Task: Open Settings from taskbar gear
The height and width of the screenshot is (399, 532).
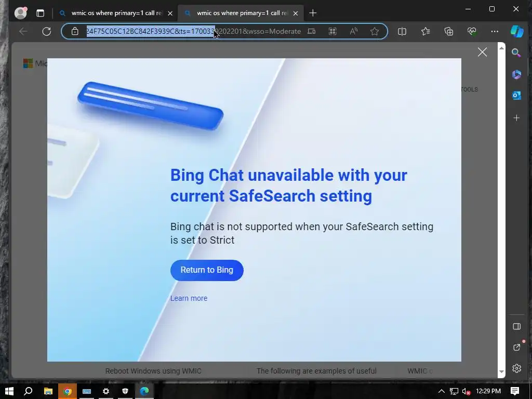Action: tap(106, 391)
